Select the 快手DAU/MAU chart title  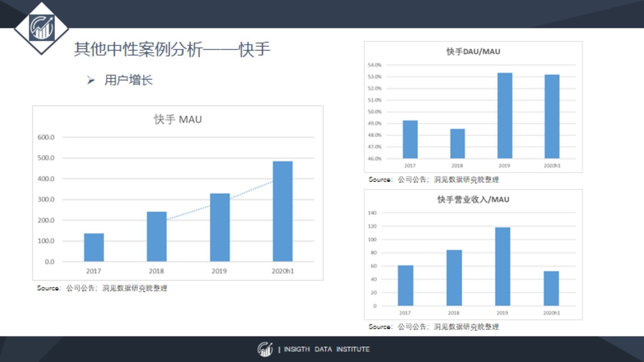(x=473, y=52)
